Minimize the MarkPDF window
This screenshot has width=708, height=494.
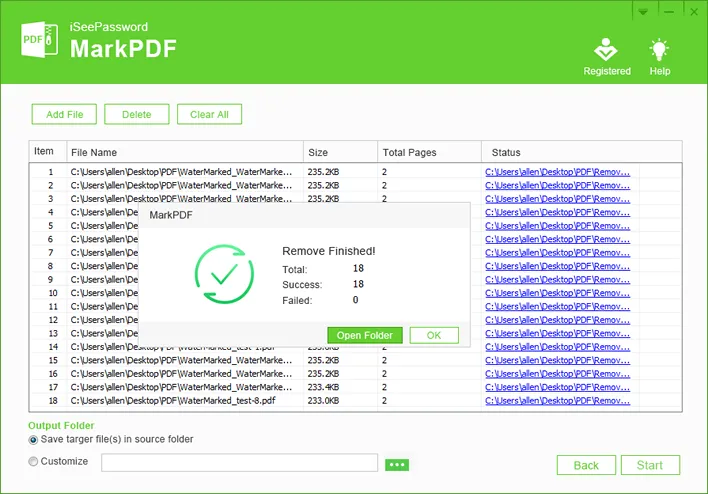[x=669, y=12]
